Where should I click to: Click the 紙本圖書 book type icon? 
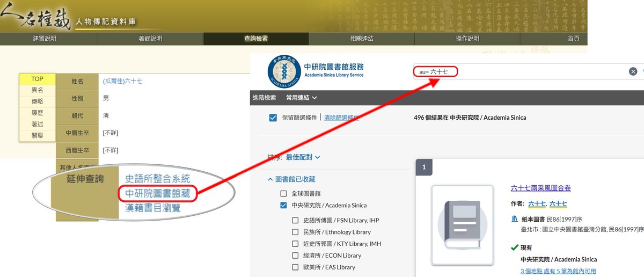[515, 219]
